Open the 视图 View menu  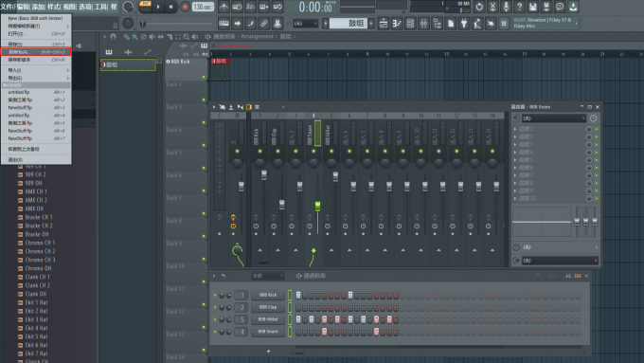[70, 7]
